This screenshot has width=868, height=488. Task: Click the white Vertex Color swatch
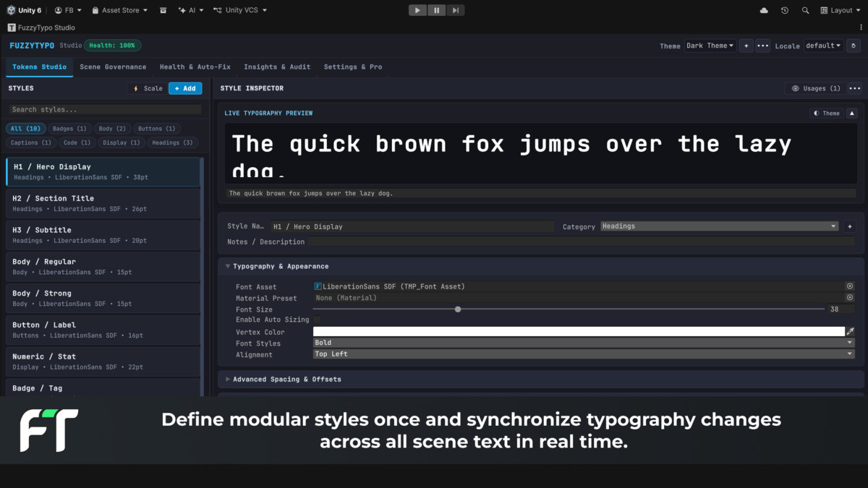[x=579, y=331]
